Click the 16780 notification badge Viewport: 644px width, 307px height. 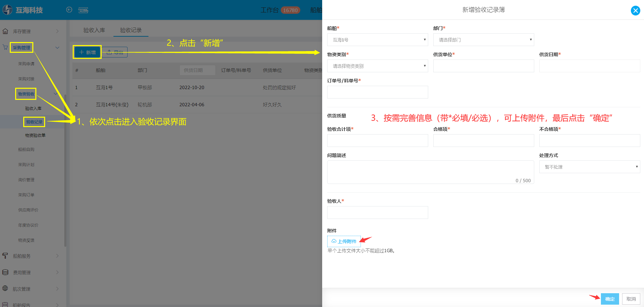(290, 10)
